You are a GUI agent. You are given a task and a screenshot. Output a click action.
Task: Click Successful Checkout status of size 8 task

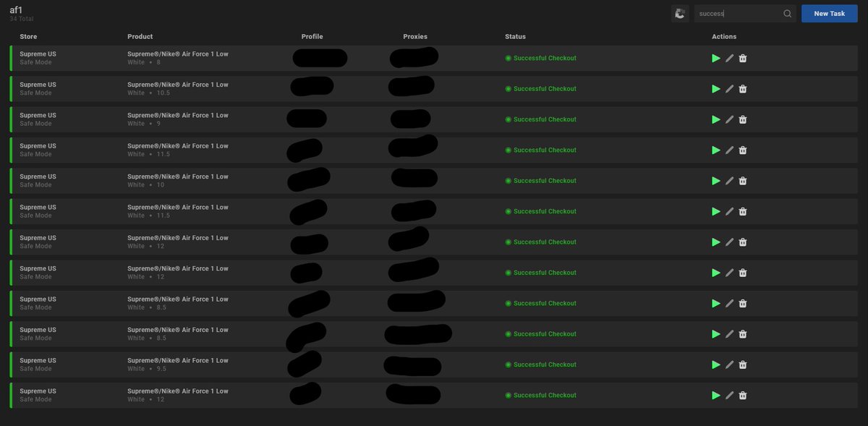click(541, 59)
